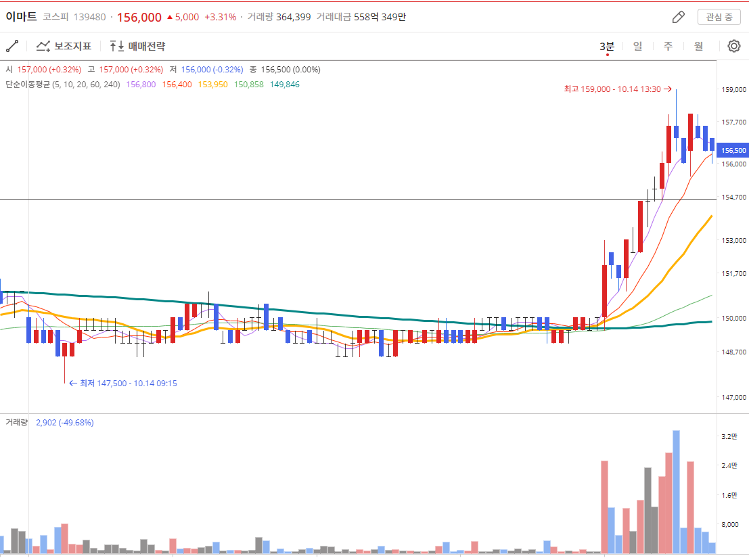The image size is (749, 560).
Task: Click the 8,000 volume axis label
Action: [x=730, y=525]
